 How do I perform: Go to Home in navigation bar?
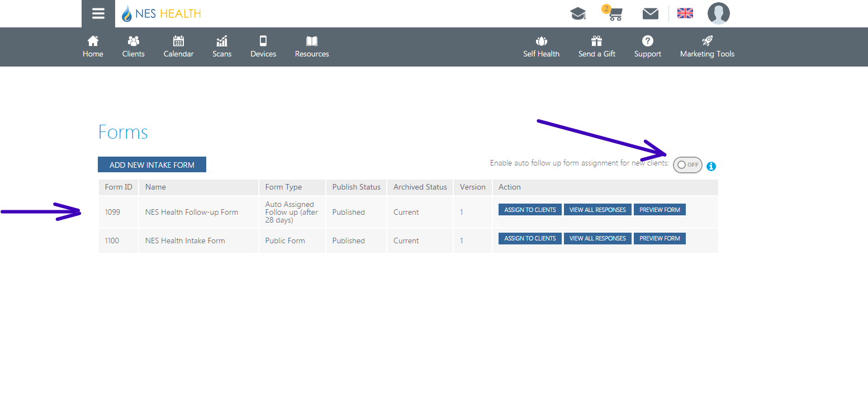point(93,47)
